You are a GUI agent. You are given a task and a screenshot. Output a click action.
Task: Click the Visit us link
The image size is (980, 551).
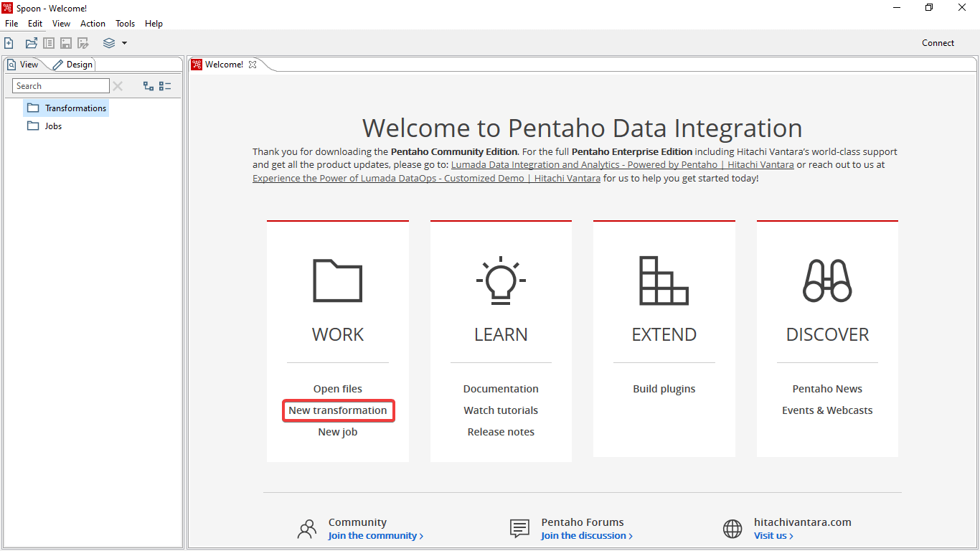pos(773,536)
